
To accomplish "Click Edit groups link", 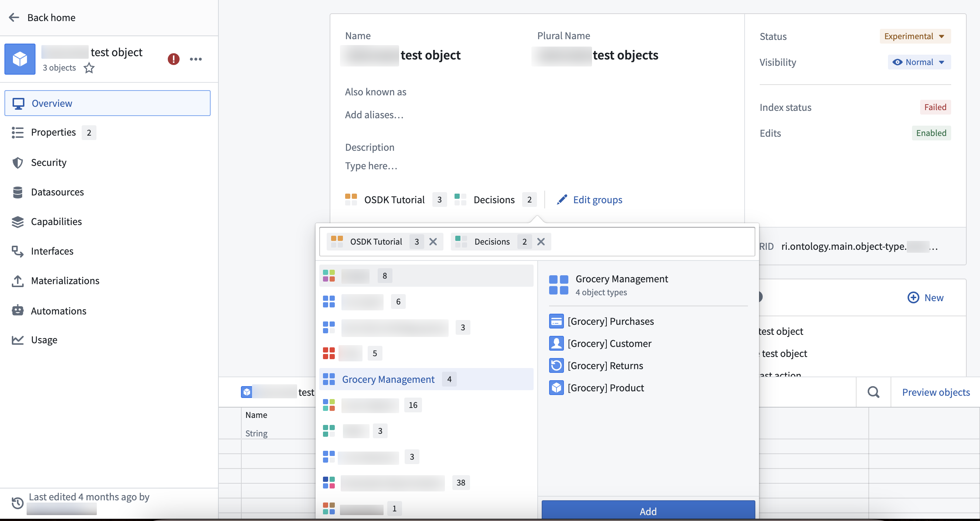I will click(589, 200).
